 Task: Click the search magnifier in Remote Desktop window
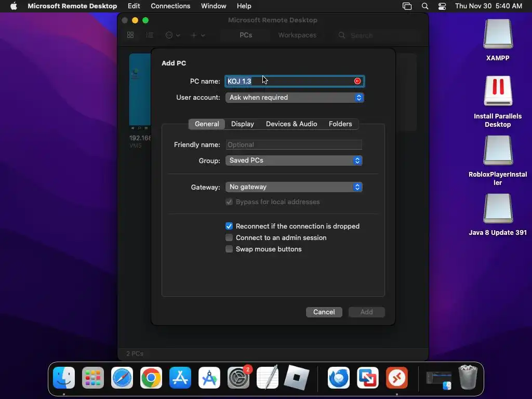[x=342, y=35]
